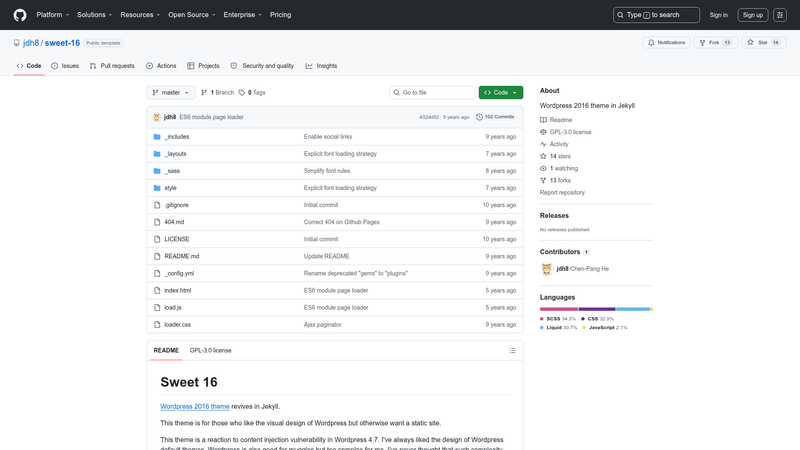Image resolution: width=800 pixels, height=450 pixels.
Task: Open the style folder icon
Action: coord(157,188)
